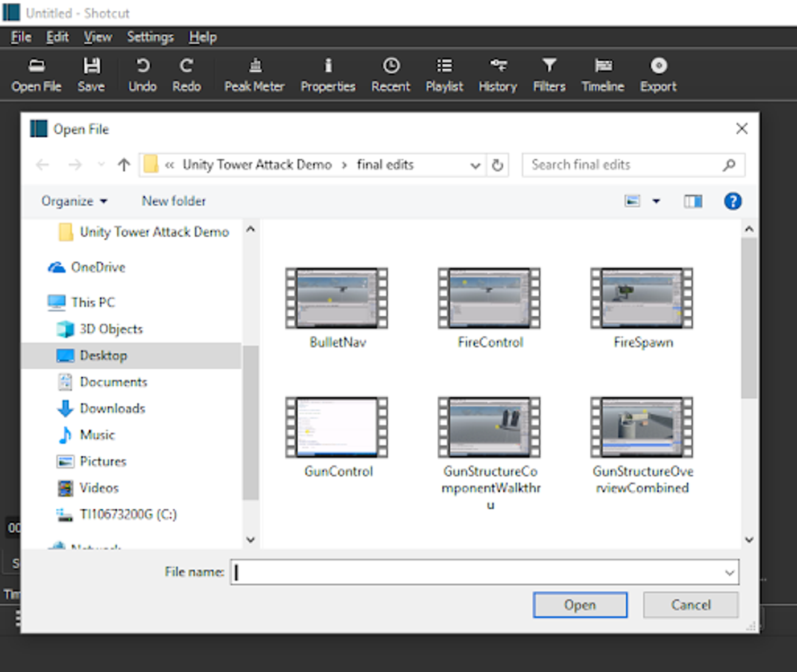
Task: Click the Peak Meter toolbar icon
Action: point(254,66)
